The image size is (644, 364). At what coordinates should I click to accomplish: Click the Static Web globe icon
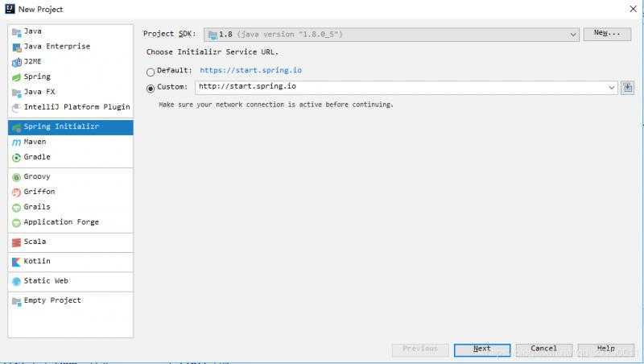[x=16, y=281]
